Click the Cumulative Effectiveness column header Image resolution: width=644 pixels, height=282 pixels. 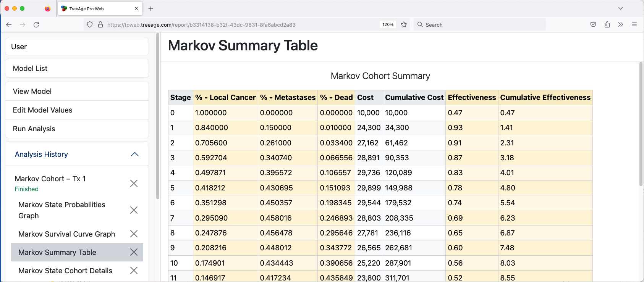(x=545, y=97)
